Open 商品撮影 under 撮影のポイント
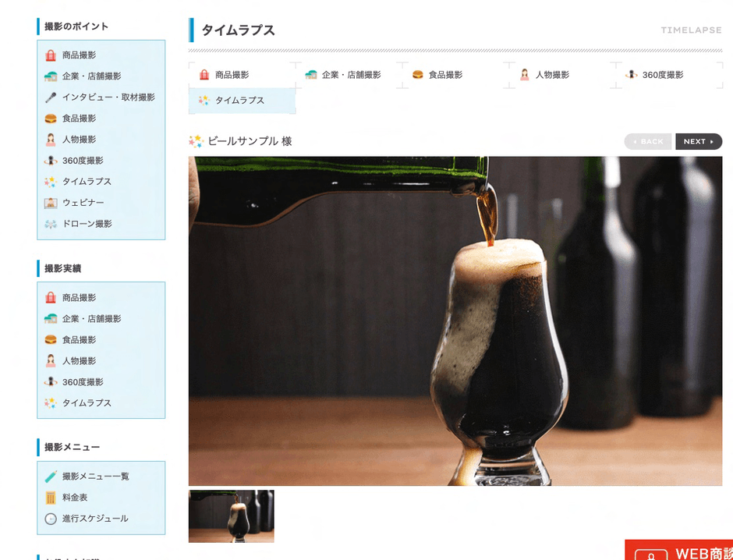 [x=79, y=55]
